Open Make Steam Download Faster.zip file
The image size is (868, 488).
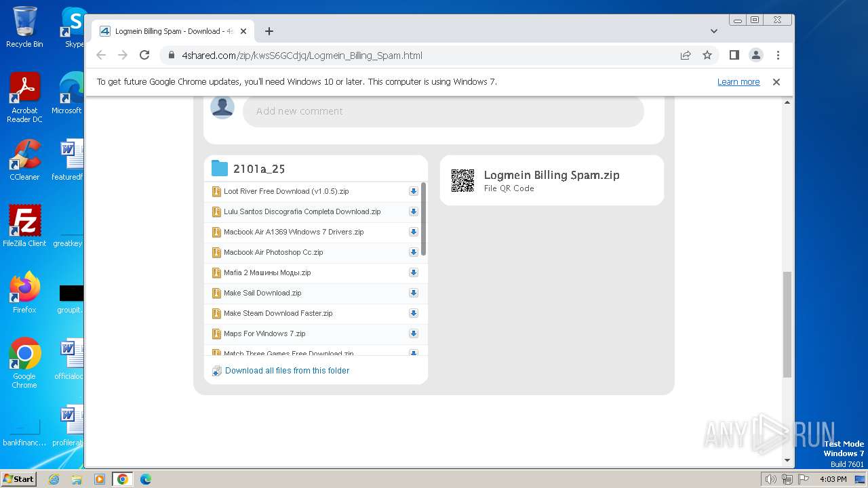click(x=278, y=313)
